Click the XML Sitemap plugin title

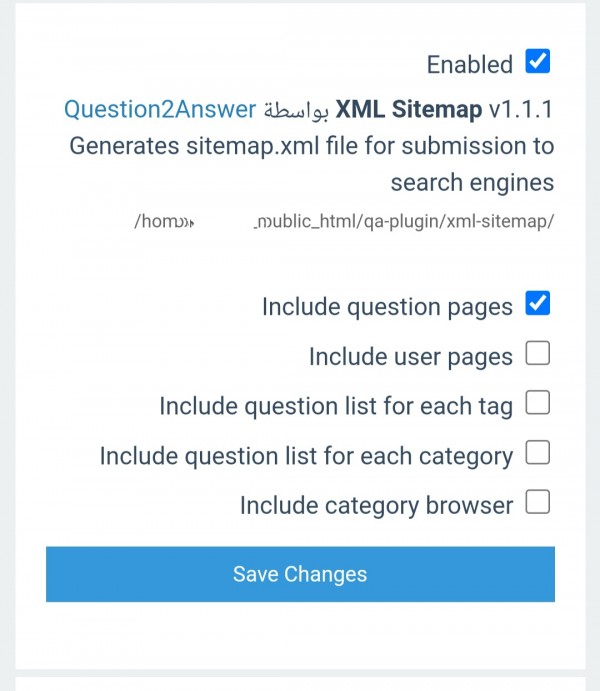click(408, 109)
